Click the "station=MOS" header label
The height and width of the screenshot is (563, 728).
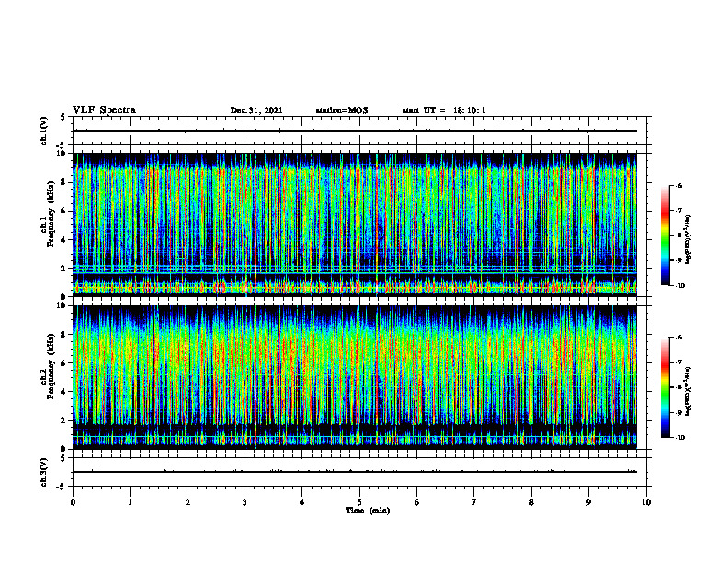click(x=342, y=110)
